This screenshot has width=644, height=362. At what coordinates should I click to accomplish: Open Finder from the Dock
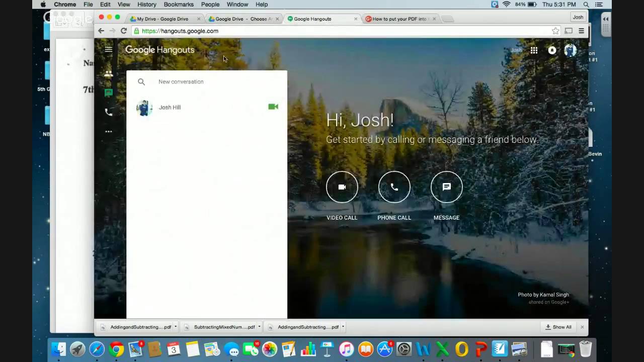(59, 349)
